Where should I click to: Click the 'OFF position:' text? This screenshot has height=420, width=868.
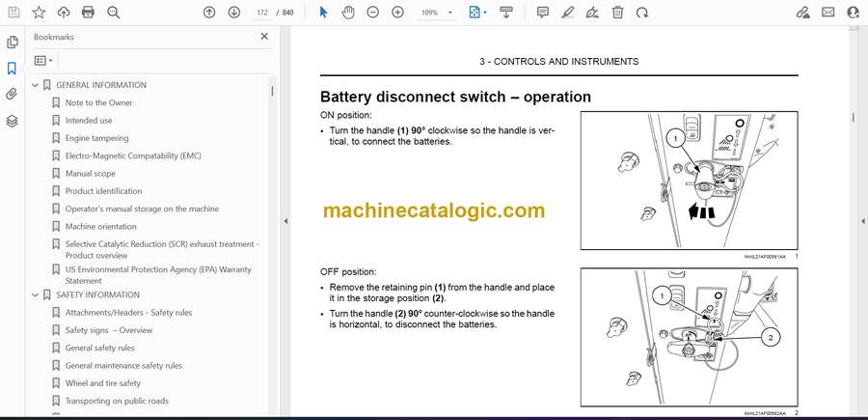pyautogui.click(x=348, y=272)
